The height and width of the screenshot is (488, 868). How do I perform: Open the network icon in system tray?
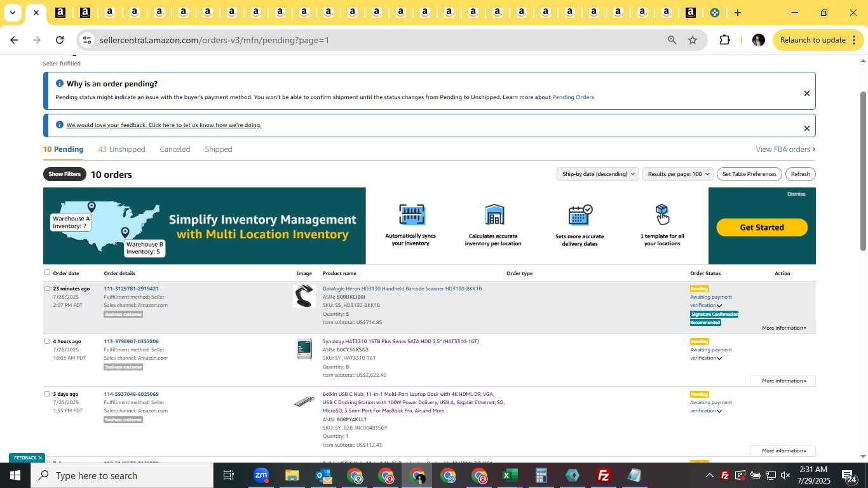(x=770, y=475)
